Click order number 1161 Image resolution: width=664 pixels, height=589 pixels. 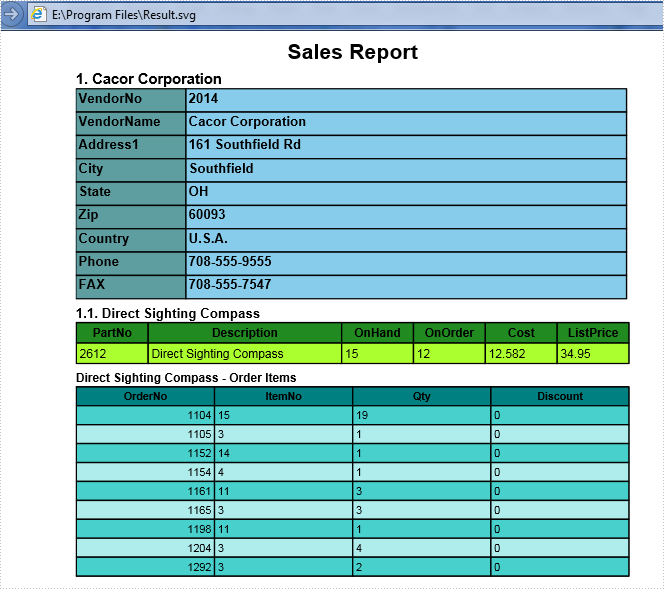click(145, 491)
